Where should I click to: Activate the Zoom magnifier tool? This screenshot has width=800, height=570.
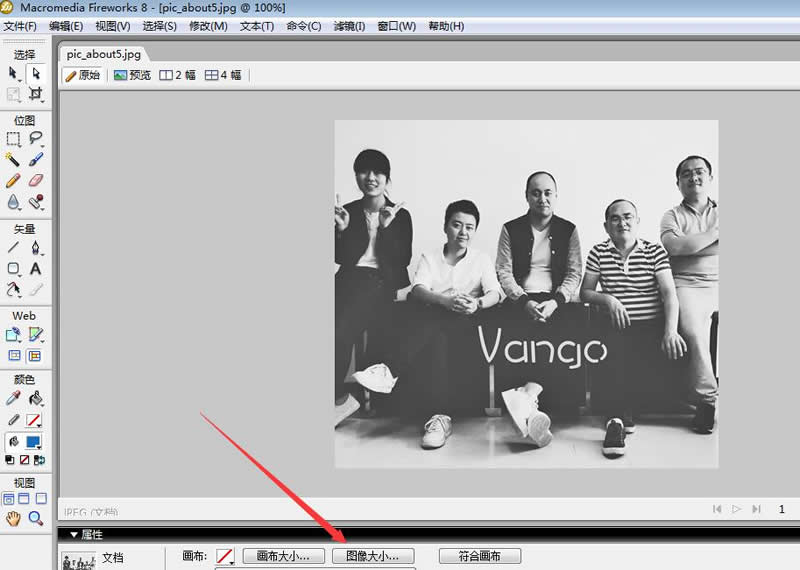tap(36, 518)
